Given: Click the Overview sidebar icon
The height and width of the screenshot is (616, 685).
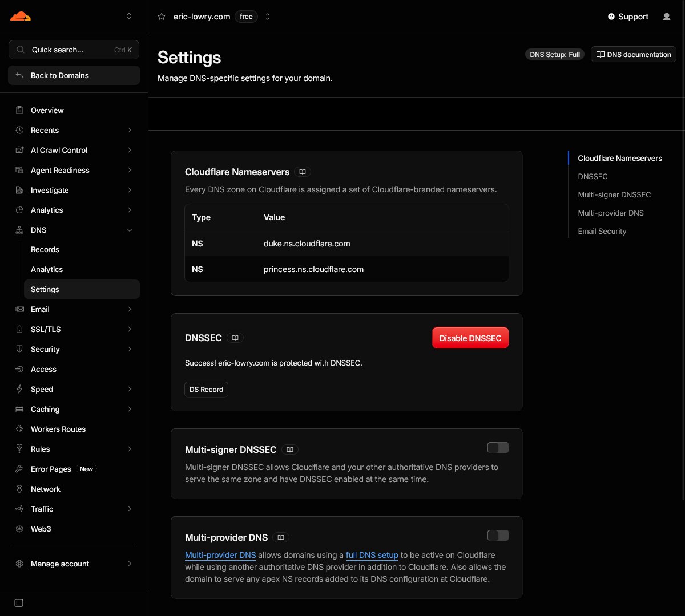Looking at the screenshot, I should point(19,110).
